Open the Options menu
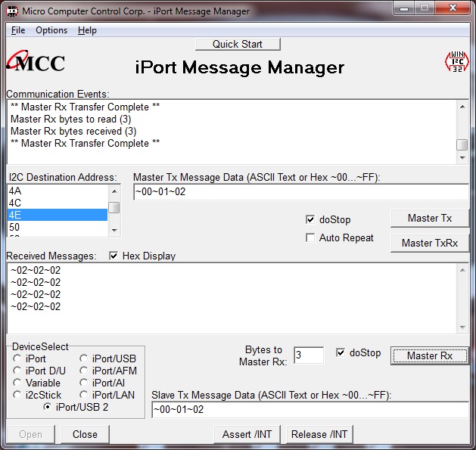 pos(51,30)
